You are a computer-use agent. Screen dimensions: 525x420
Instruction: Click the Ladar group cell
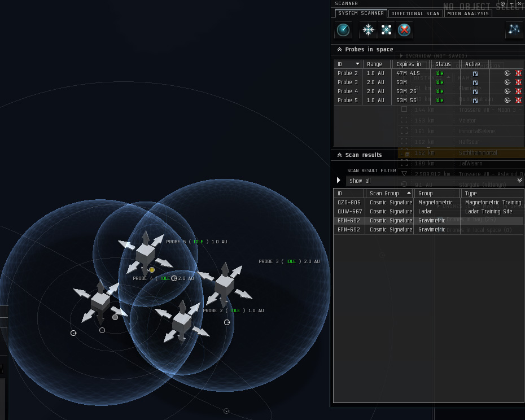(425, 211)
